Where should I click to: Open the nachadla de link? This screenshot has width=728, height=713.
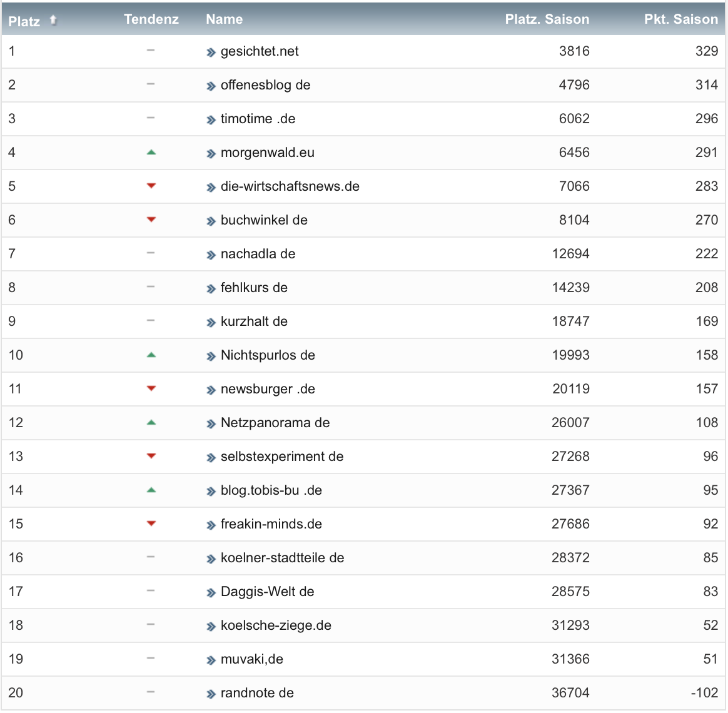click(x=258, y=254)
